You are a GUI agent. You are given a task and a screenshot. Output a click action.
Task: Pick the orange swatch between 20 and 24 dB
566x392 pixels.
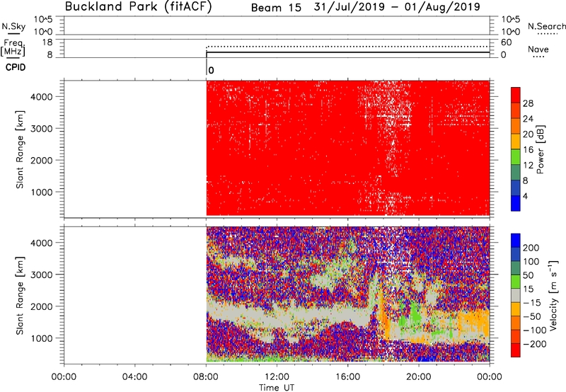(516, 126)
